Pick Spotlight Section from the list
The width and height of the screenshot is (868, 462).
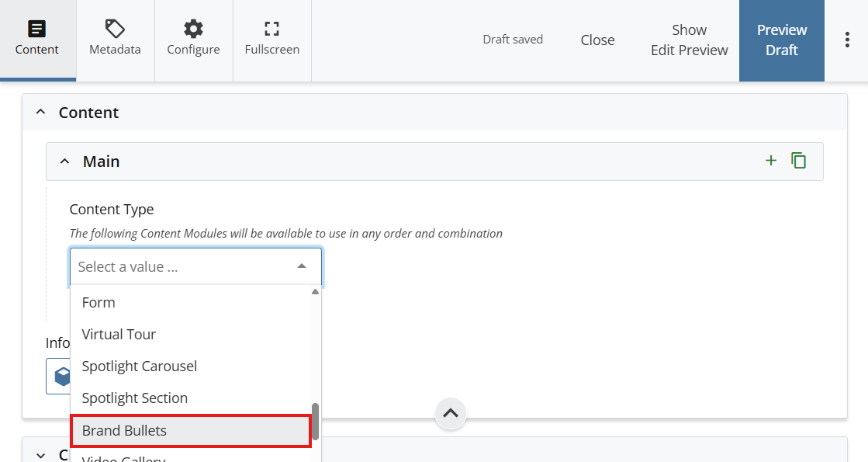point(135,398)
